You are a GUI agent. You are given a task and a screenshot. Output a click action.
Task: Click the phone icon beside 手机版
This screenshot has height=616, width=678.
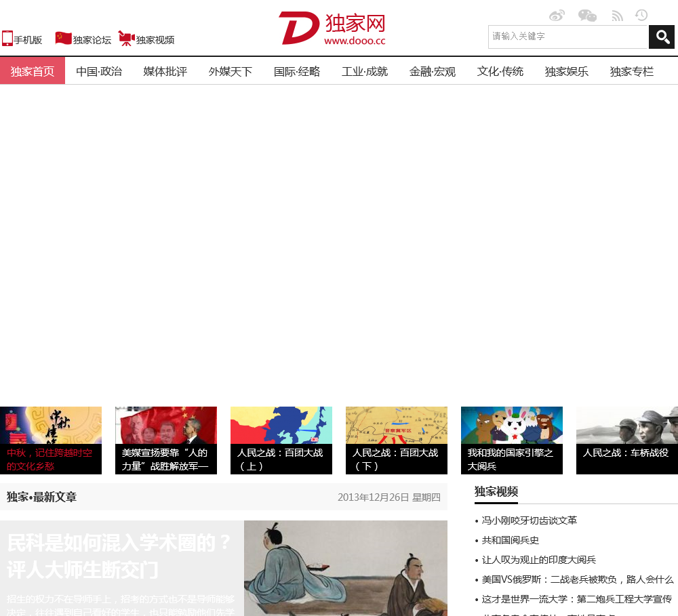[7, 38]
